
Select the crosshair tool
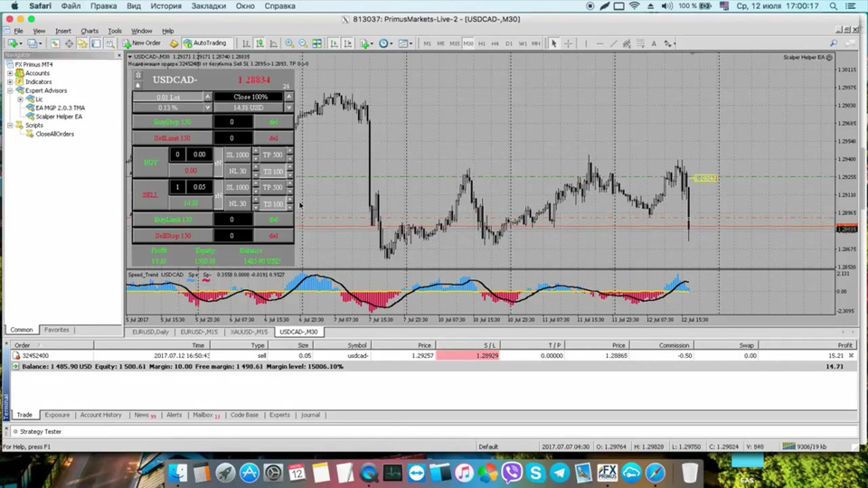[568, 43]
